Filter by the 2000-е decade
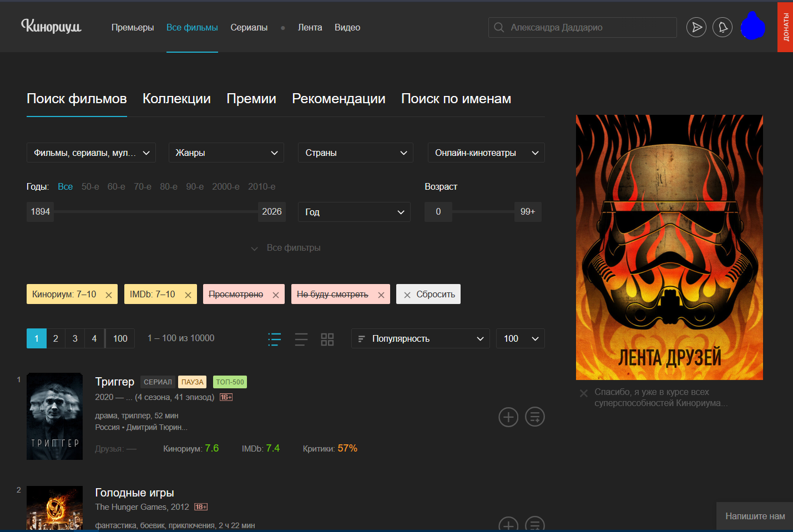 point(226,186)
